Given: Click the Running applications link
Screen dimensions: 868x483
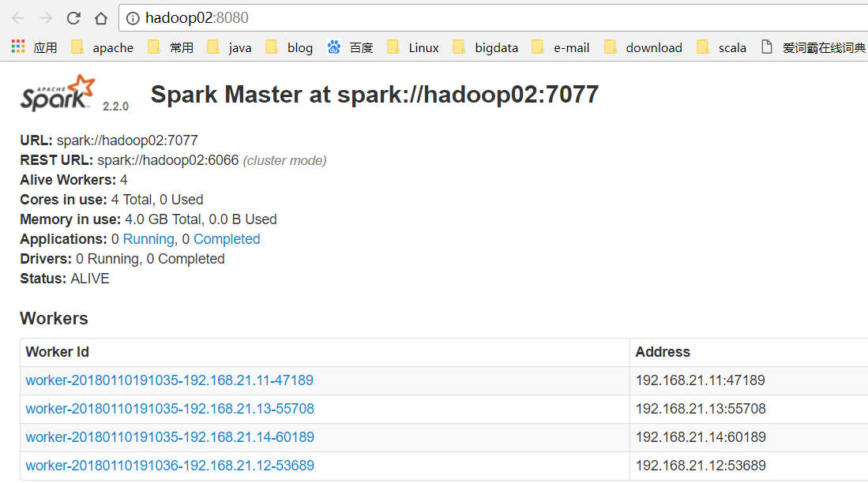Looking at the screenshot, I should click(x=148, y=238).
